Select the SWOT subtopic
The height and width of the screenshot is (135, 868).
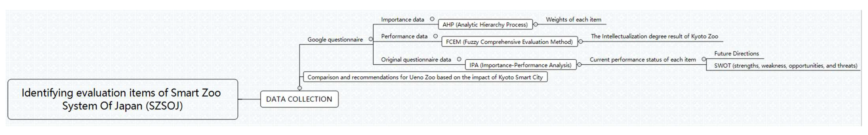click(x=785, y=66)
